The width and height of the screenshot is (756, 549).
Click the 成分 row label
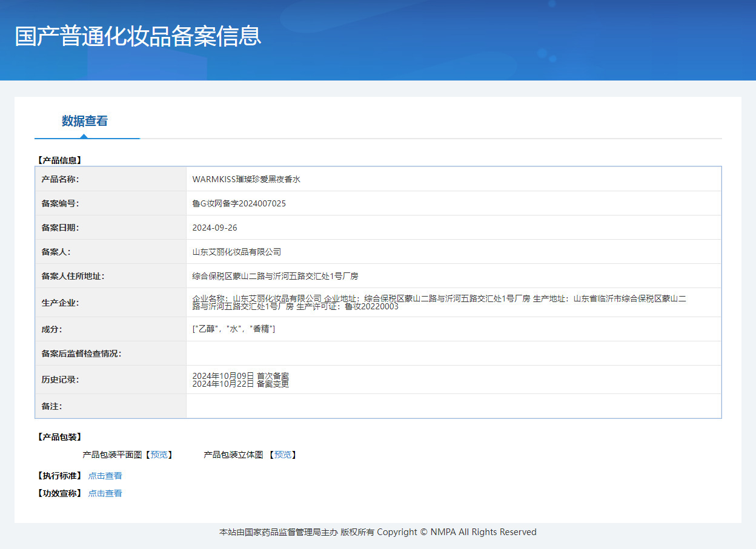coord(51,329)
